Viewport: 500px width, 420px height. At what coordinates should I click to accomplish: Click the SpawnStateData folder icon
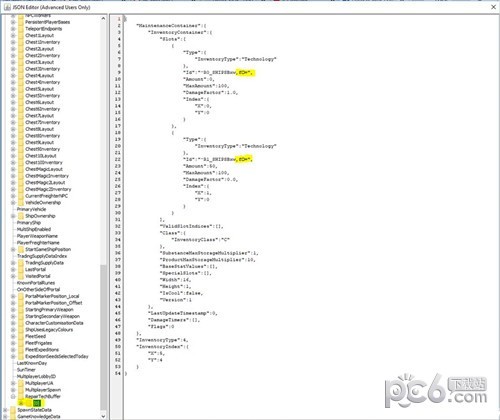point(13,410)
